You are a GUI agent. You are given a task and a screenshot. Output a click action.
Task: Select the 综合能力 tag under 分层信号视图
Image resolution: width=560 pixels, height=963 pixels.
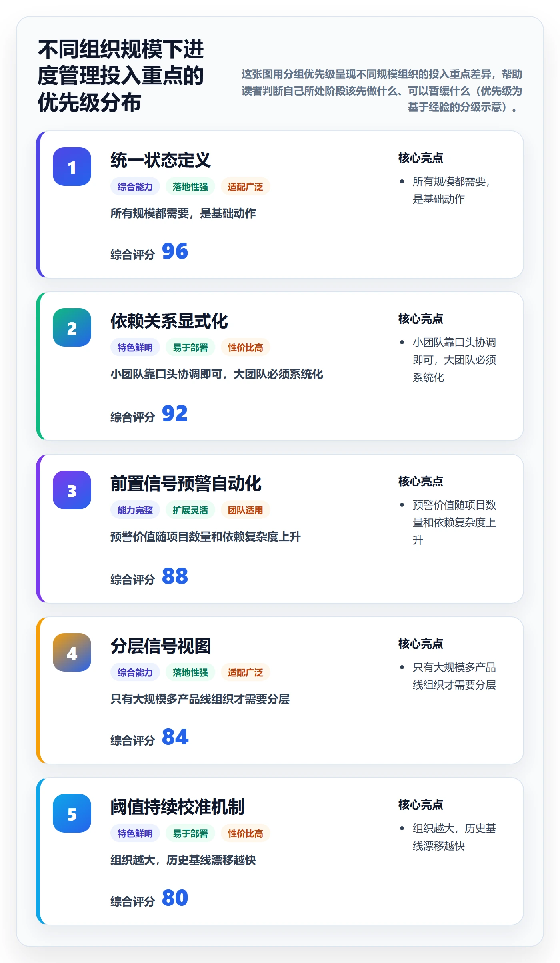135,672
